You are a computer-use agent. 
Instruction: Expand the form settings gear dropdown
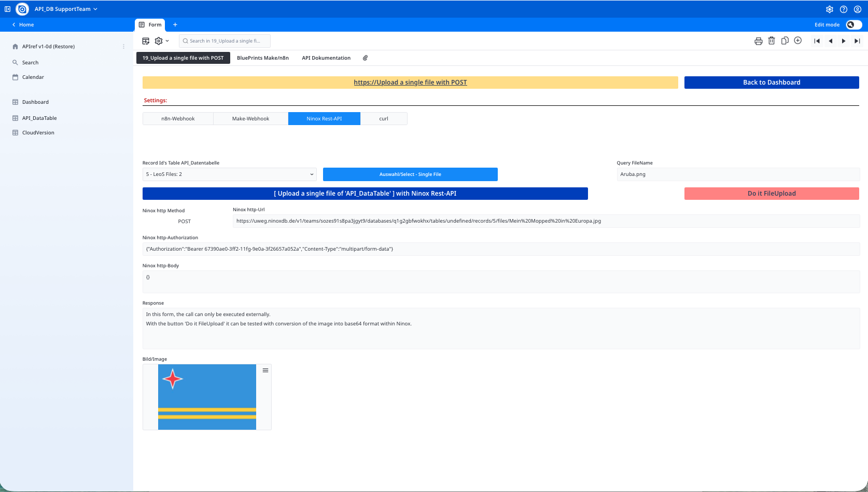coord(161,41)
